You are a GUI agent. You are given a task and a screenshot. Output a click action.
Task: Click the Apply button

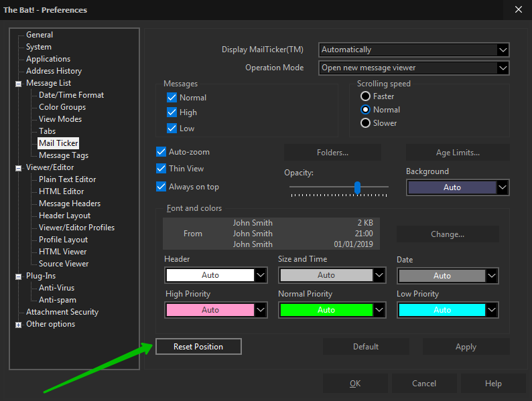[466, 346]
